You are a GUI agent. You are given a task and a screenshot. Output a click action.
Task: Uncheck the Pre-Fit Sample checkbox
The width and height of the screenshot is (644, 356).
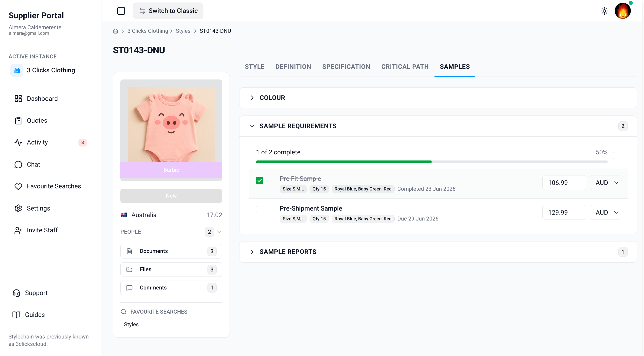pyautogui.click(x=260, y=181)
